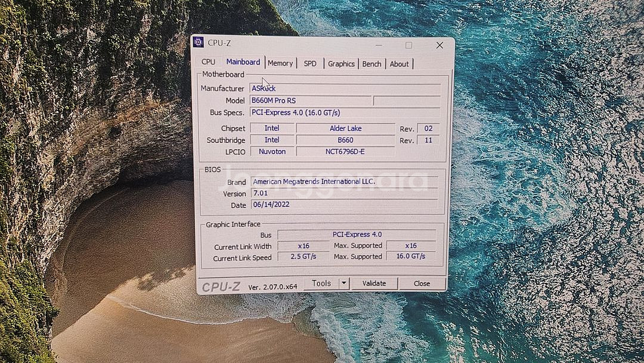Click Current Link Width value x16
This screenshot has height=363, width=644.
point(304,246)
